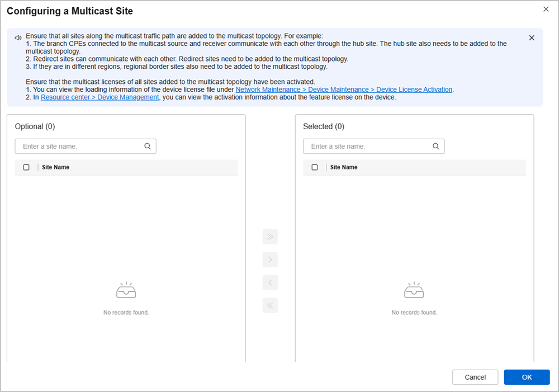Click the Site Name header in the Optional table
This screenshot has width=559, height=392.
click(x=56, y=167)
